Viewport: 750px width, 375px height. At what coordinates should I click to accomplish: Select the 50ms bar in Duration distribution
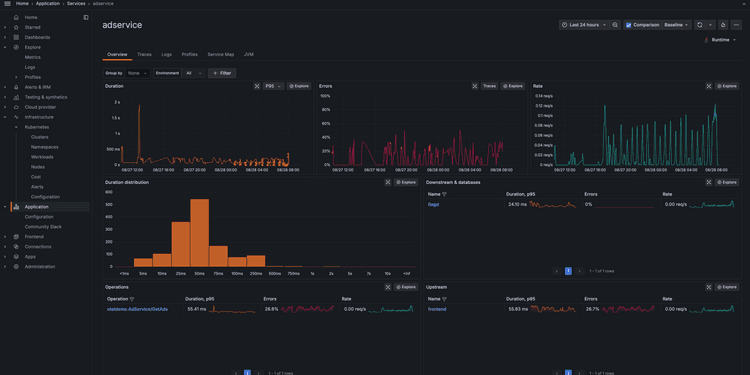(x=199, y=232)
